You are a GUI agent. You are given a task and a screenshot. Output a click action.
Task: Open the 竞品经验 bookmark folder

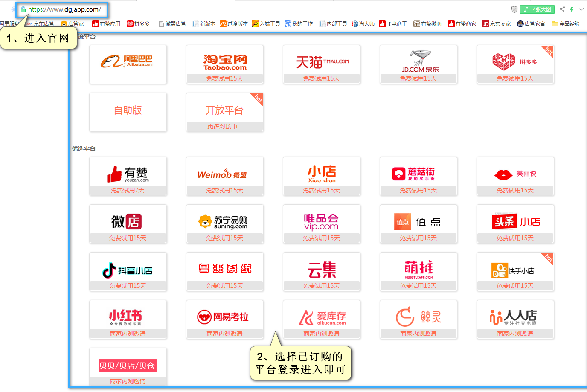pyautogui.click(x=566, y=24)
